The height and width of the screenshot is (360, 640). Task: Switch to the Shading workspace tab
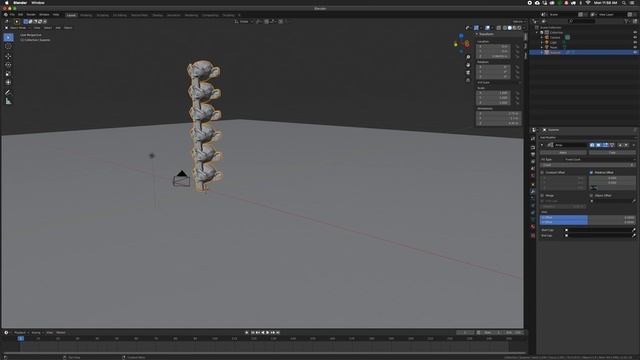coord(157,15)
